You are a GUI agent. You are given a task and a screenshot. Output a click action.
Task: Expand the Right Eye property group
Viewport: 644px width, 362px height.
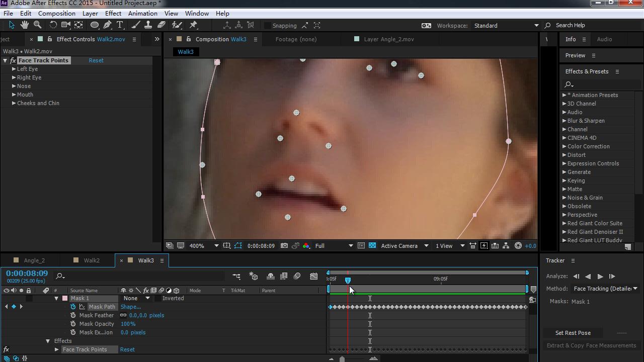[x=14, y=77]
